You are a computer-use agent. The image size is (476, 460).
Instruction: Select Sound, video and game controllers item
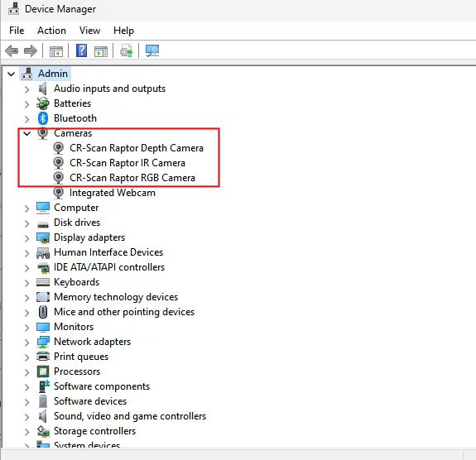coord(130,416)
